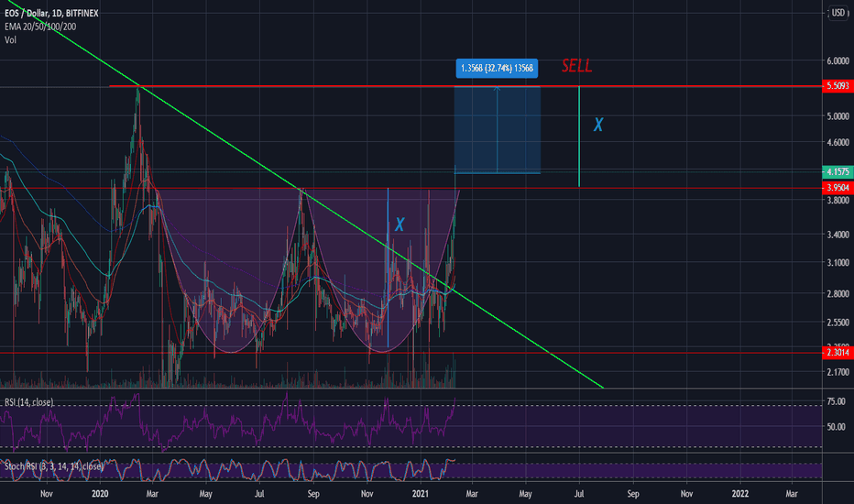This screenshot has height=504, width=854.
Task: Click the green 4.1575 current price label
Action: tap(838, 171)
